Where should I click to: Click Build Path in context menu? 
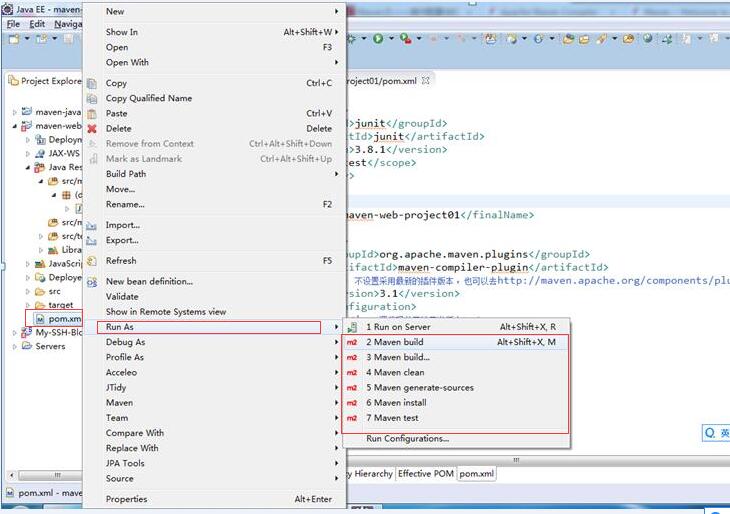(x=215, y=174)
